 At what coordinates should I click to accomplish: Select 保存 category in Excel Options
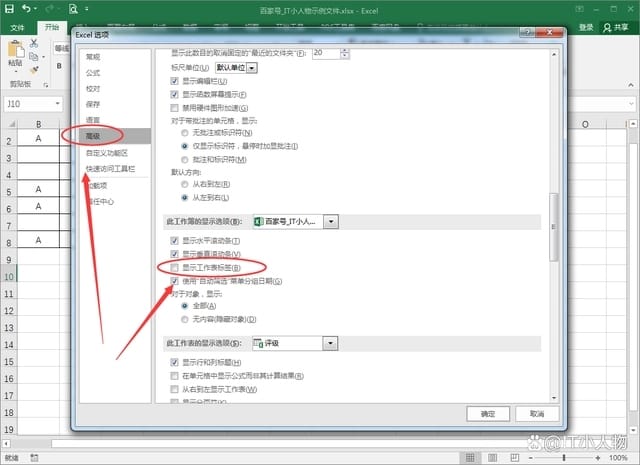point(93,104)
